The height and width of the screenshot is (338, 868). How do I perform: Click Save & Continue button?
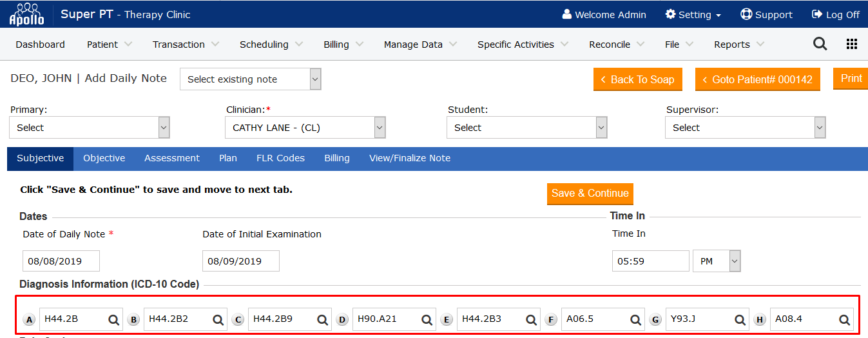(x=590, y=194)
